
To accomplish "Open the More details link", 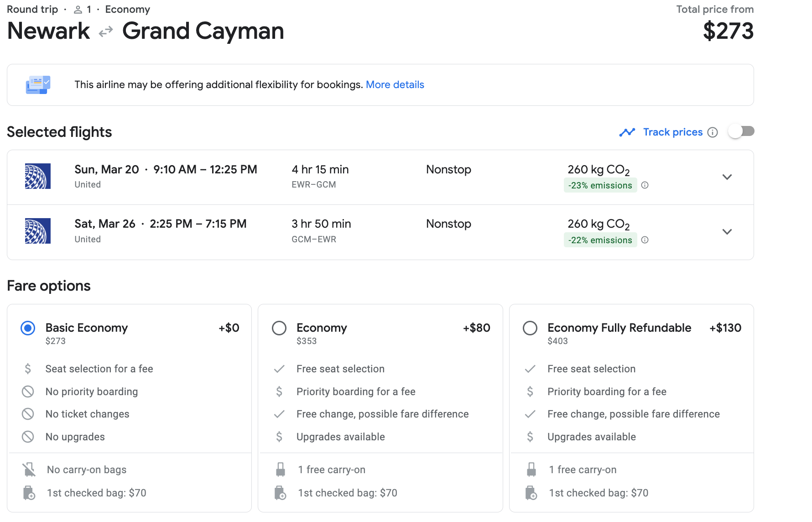I will (395, 85).
